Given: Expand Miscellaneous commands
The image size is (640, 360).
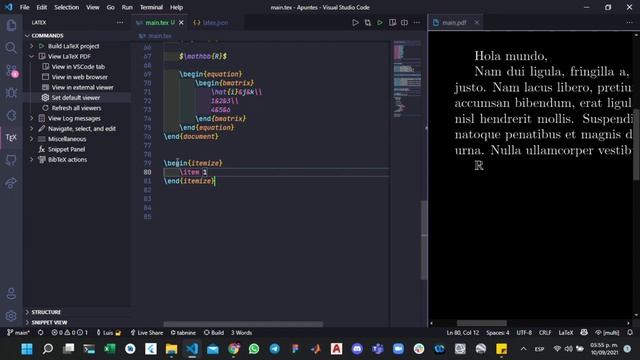Looking at the screenshot, I should pyautogui.click(x=31, y=139).
